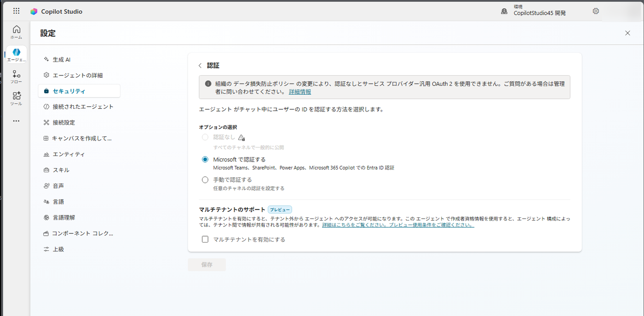Open 接続されたエージェント settings
644x316 pixels.
click(x=79, y=107)
